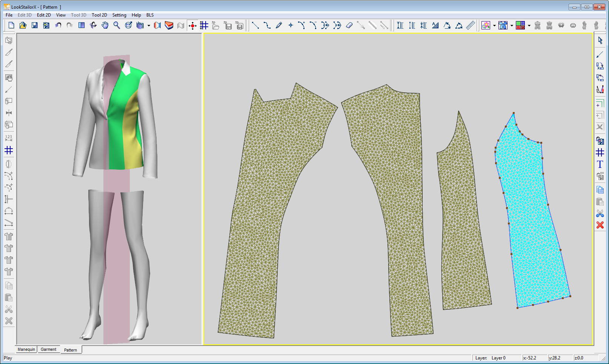Click the red X Delete icon
609x364 pixels.
(x=600, y=225)
